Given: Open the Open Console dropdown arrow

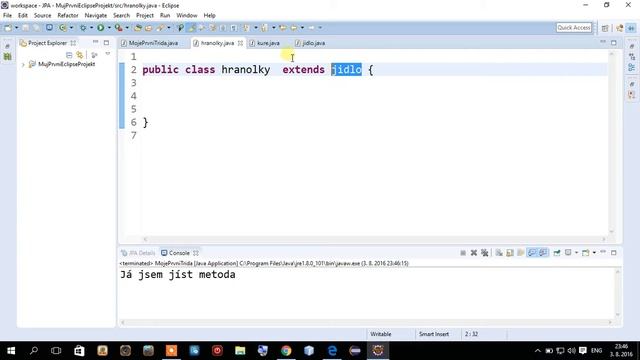Looking at the screenshot, I should pyautogui.click(x=594, y=253).
